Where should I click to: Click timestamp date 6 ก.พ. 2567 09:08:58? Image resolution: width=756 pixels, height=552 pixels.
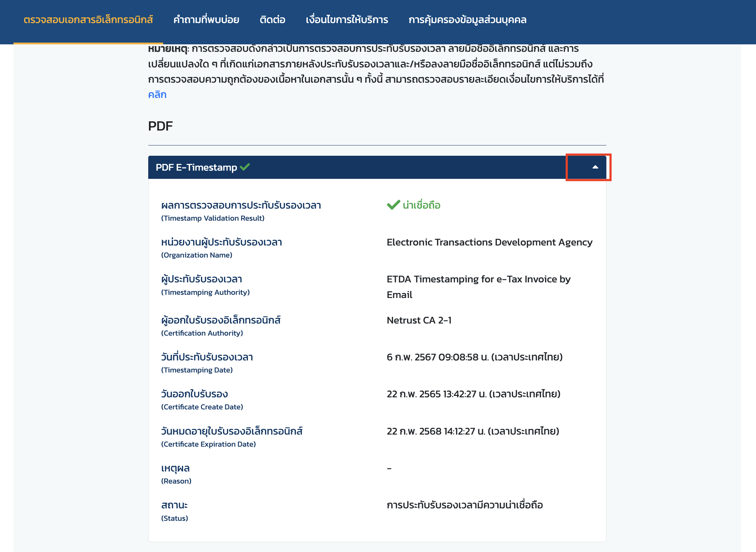click(474, 357)
